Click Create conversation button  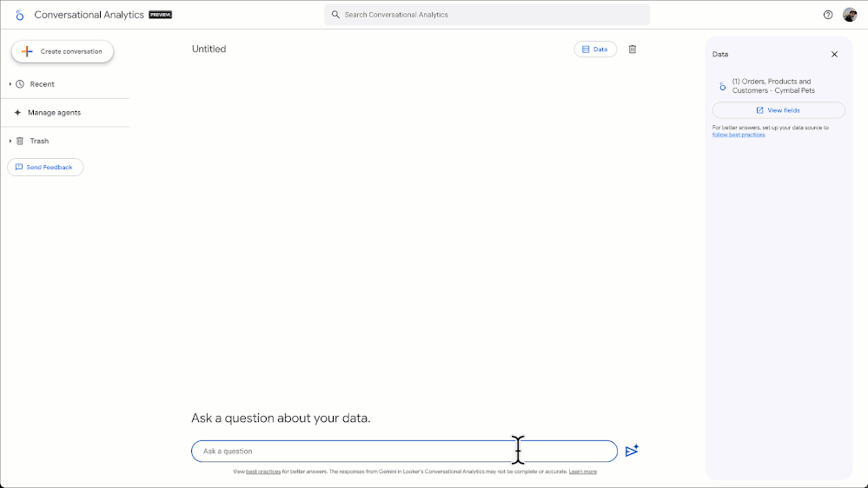coord(63,51)
